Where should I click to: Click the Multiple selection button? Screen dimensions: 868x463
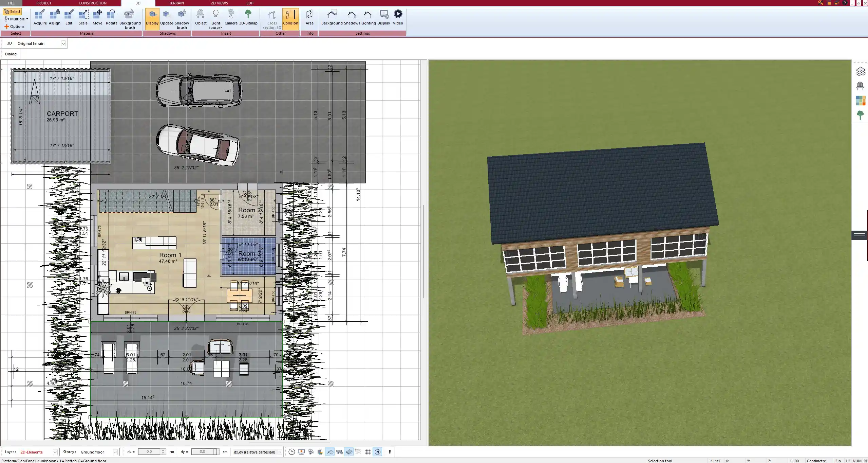click(x=16, y=19)
